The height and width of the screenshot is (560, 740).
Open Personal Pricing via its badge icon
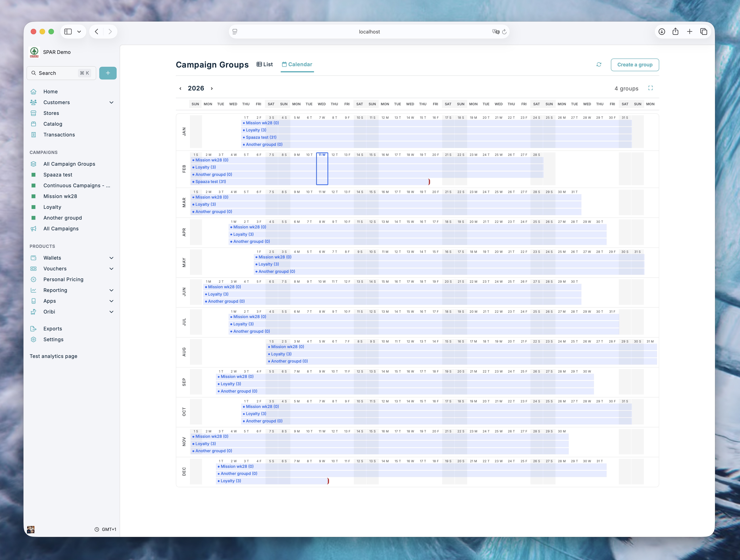point(34,279)
